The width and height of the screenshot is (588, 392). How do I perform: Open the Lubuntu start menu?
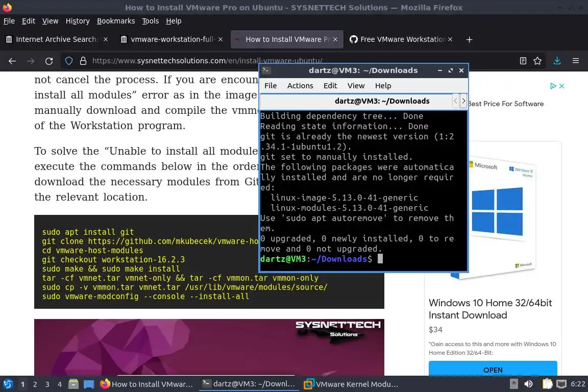click(x=8, y=384)
